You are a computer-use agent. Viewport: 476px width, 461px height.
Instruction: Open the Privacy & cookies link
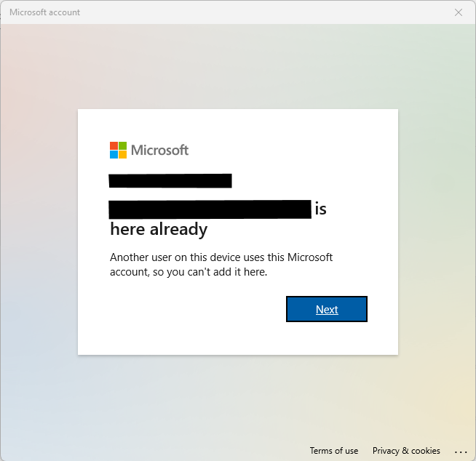coord(406,451)
